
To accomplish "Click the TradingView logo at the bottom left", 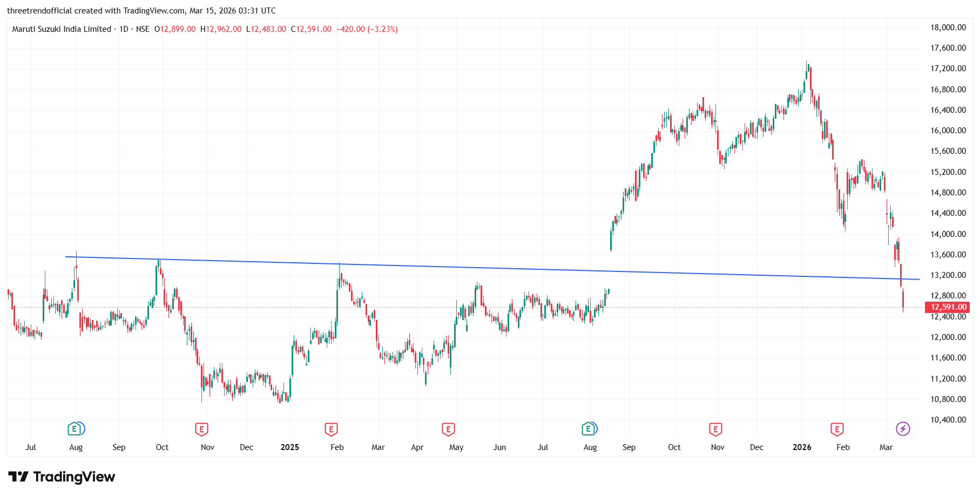I will coord(62,477).
